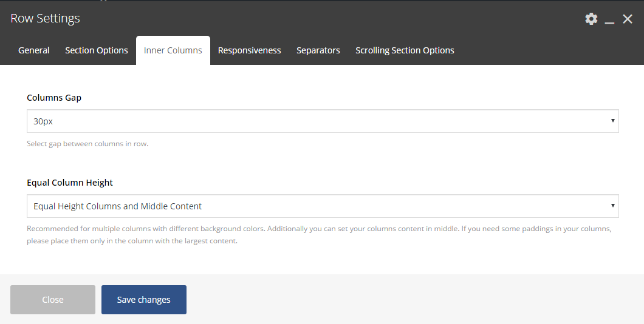Switch to the General tab
This screenshot has width=644, height=324.
pos(33,50)
